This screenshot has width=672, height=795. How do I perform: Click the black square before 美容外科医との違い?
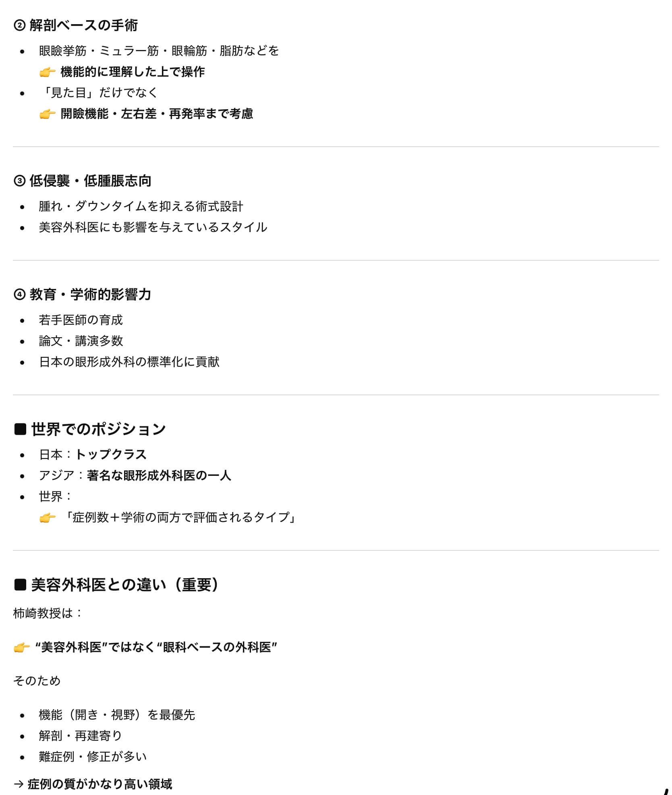20,585
